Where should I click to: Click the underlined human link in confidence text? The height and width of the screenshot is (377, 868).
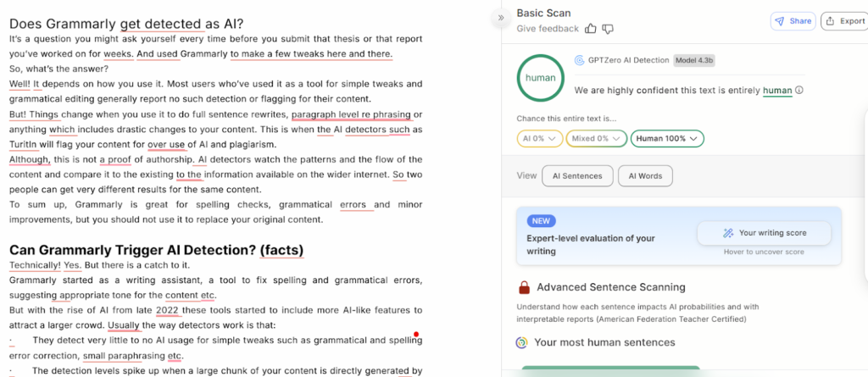coord(777,91)
